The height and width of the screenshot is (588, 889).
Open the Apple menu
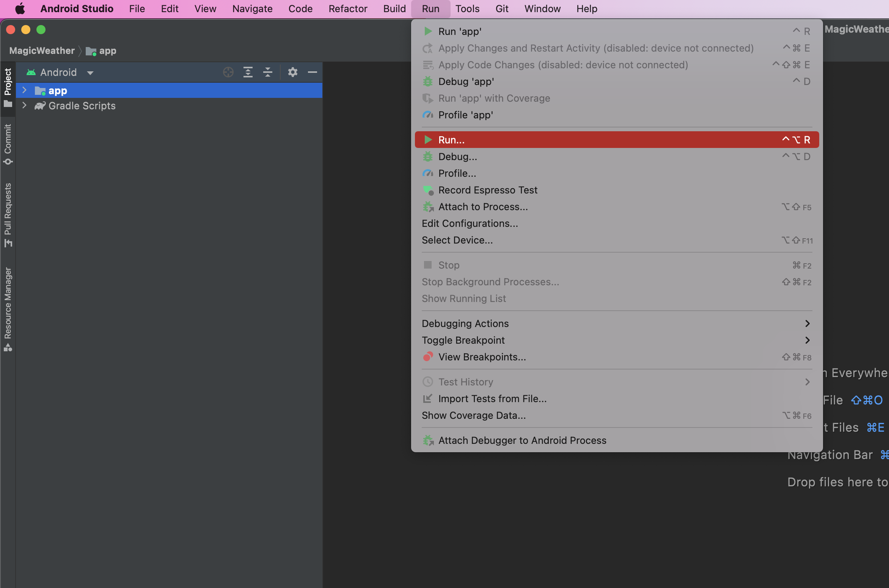tap(20, 8)
